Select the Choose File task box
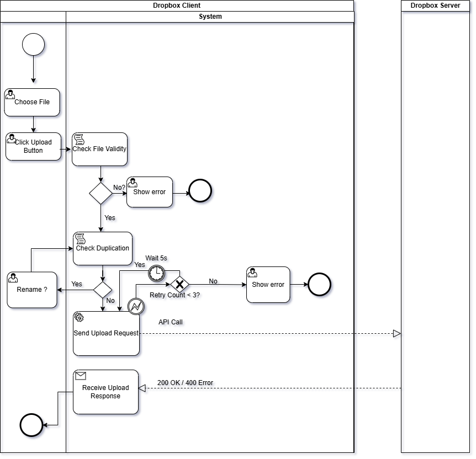The image size is (476, 459). point(32,102)
